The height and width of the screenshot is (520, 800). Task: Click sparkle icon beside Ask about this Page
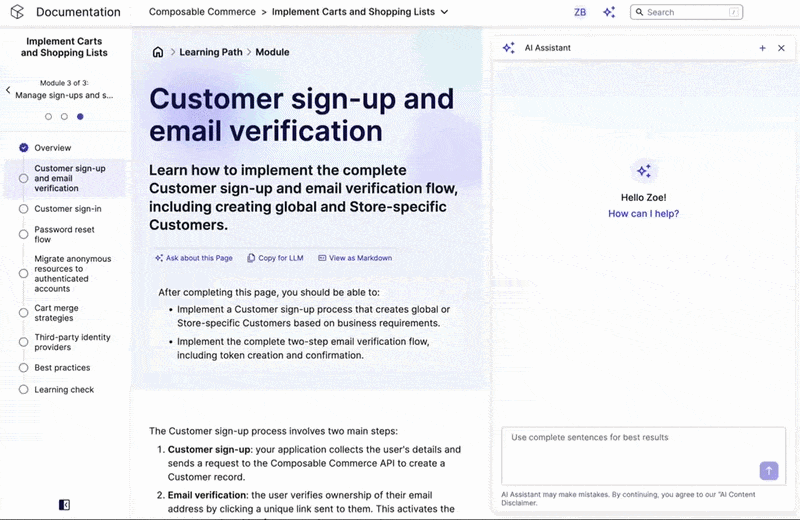(x=159, y=258)
